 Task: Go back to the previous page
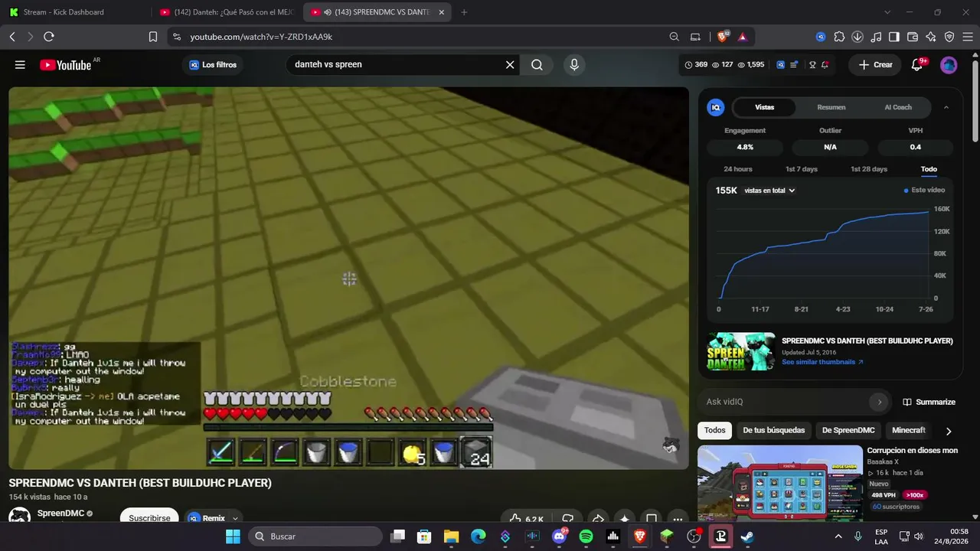coord(12,37)
